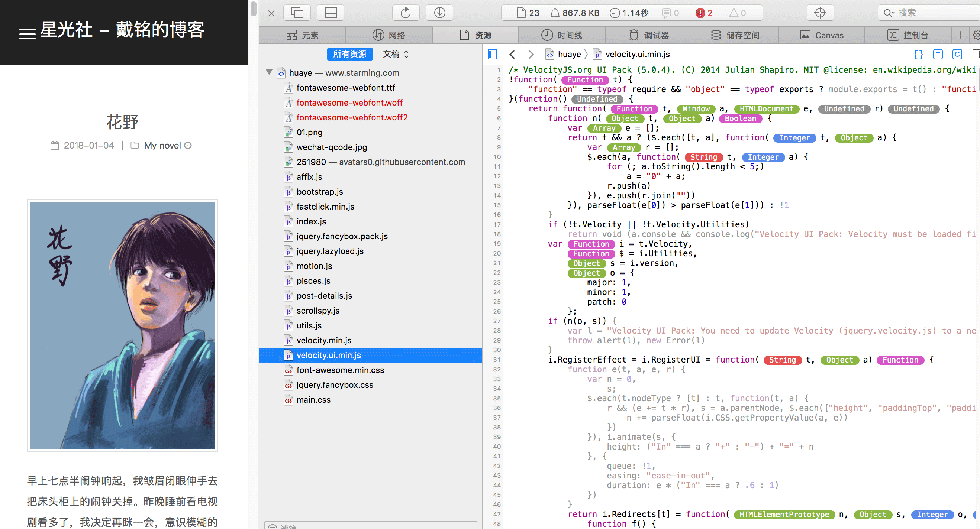Collapse the huaye resource tree
This screenshot has height=529, width=980.
pos(269,72)
